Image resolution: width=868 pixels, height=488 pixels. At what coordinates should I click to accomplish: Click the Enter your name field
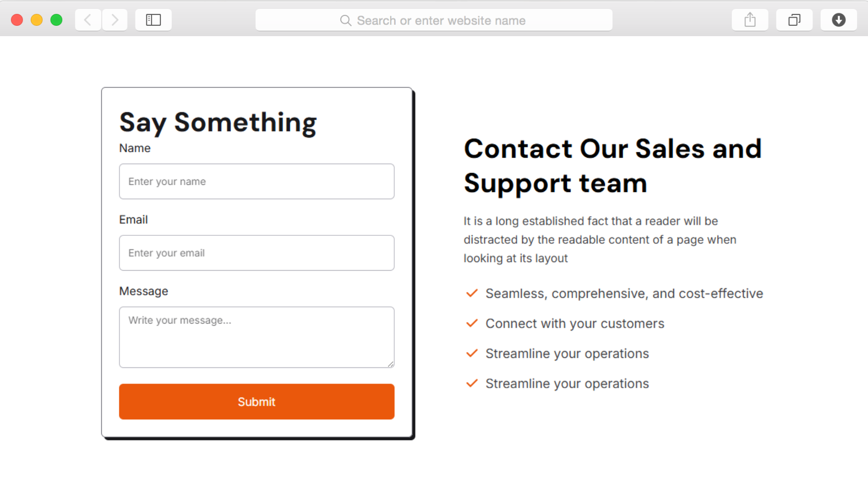point(257,182)
